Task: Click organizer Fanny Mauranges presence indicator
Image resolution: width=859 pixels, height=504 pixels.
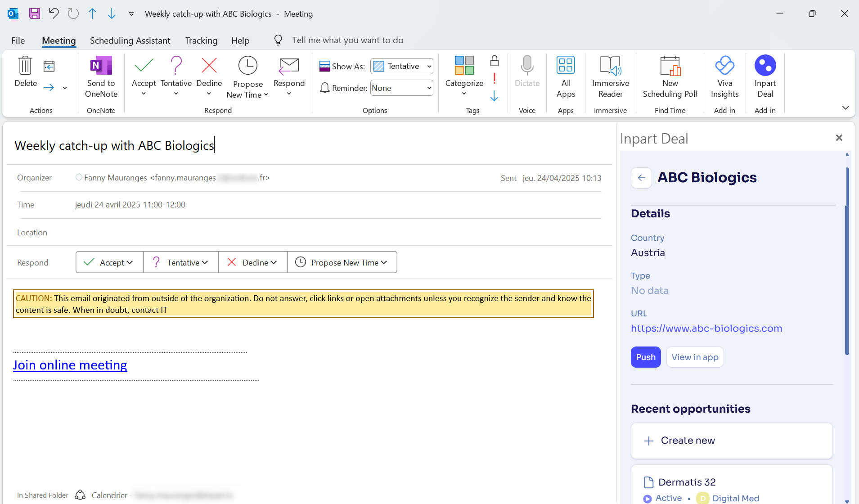Action: pos(79,177)
